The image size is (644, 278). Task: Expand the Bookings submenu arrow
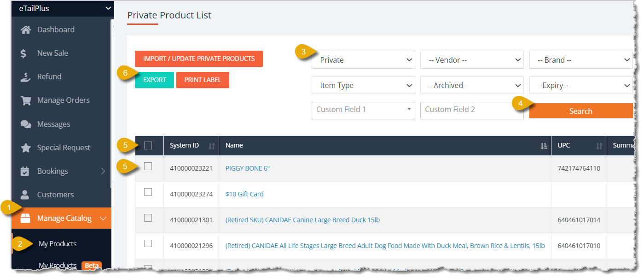click(x=103, y=171)
